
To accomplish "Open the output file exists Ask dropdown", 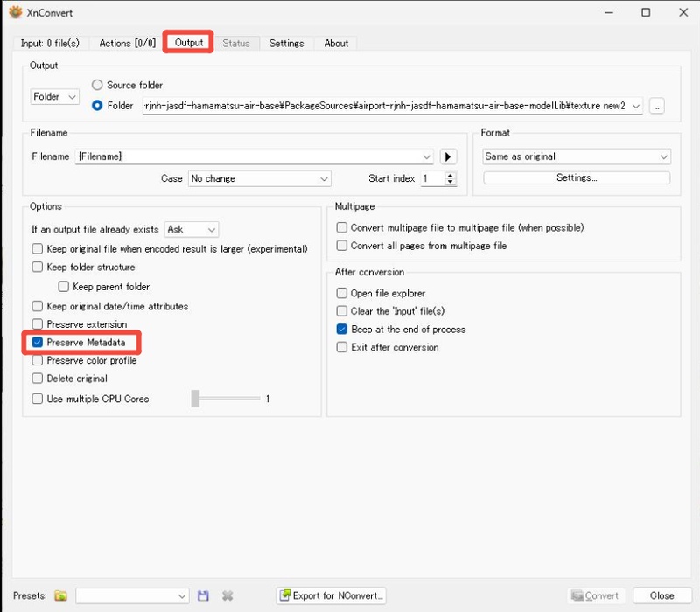I will point(192,229).
